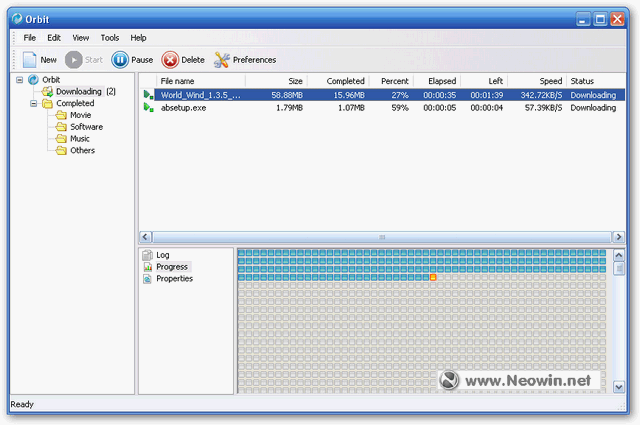Click download status icon of absetup.exe row
The image size is (640, 425).
coord(148,108)
